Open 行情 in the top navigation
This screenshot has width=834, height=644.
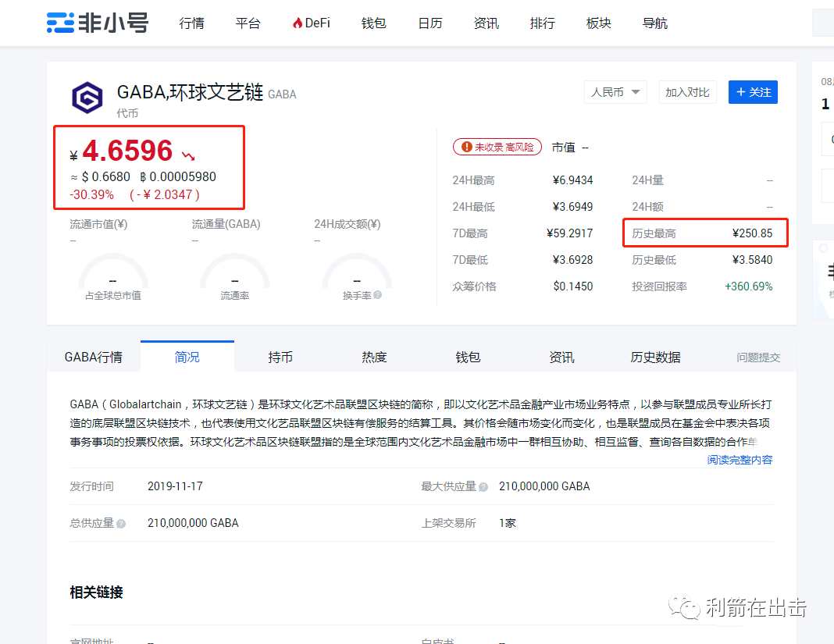tap(191, 23)
